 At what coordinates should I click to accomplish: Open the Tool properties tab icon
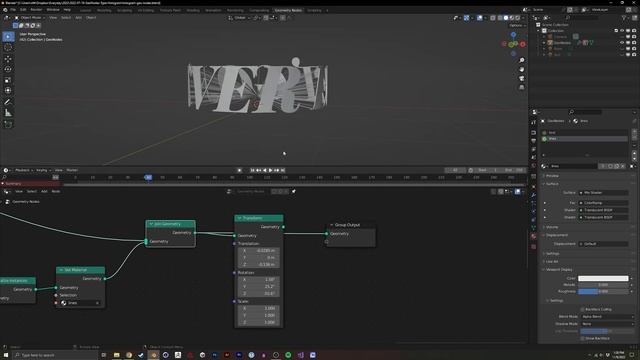click(x=533, y=122)
